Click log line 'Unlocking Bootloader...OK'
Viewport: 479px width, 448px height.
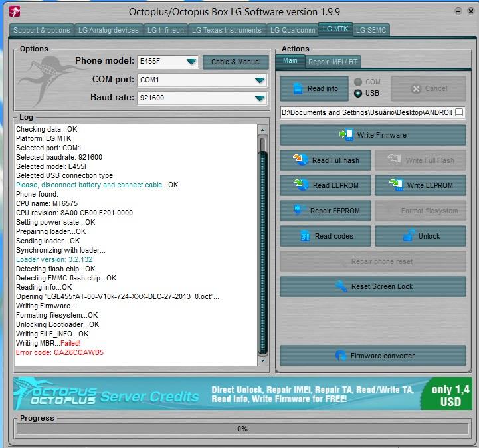(x=57, y=324)
